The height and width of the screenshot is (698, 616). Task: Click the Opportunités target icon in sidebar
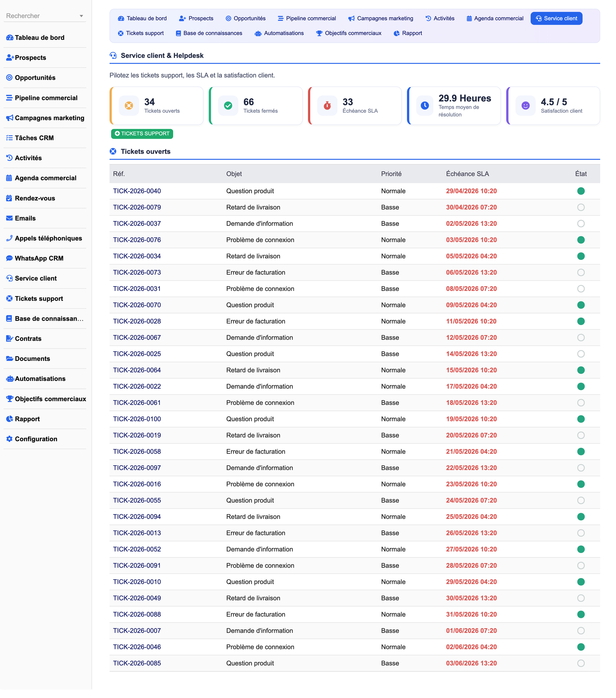coord(9,78)
